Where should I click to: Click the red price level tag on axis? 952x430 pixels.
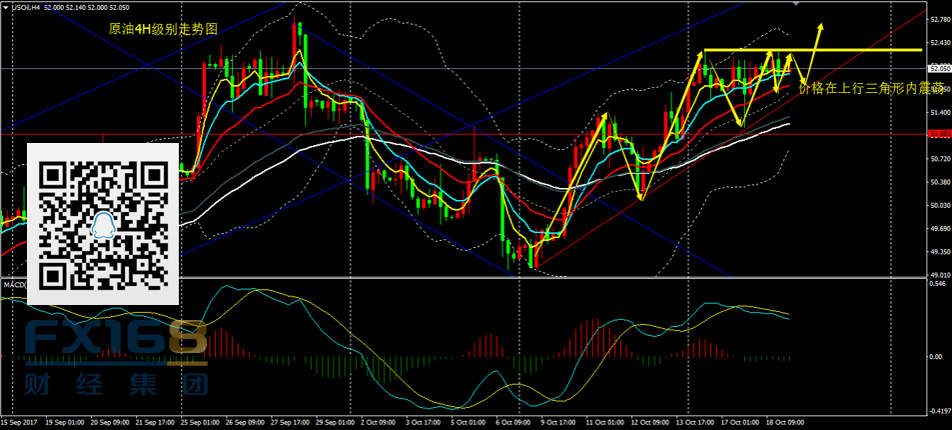coord(939,133)
